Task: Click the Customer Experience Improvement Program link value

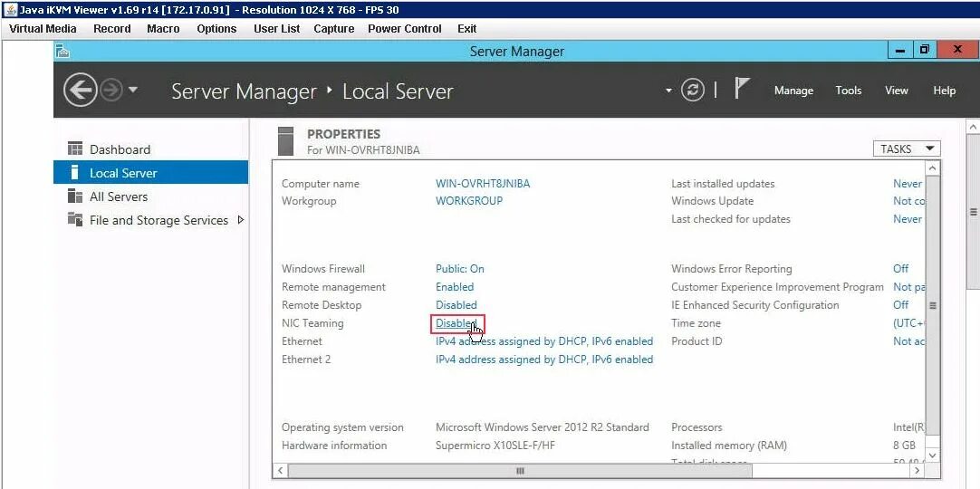Action: tap(908, 287)
